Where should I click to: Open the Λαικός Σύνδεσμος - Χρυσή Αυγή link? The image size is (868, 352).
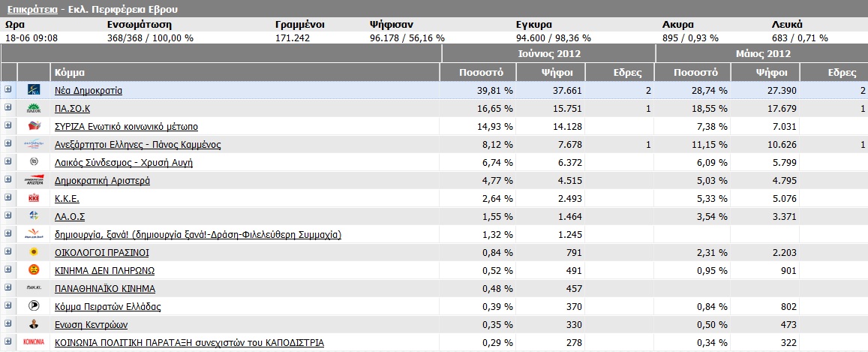click(x=124, y=162)
